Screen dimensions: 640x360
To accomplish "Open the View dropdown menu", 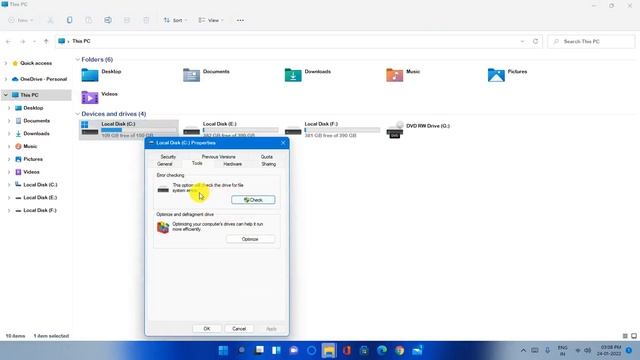I will 211,20.
